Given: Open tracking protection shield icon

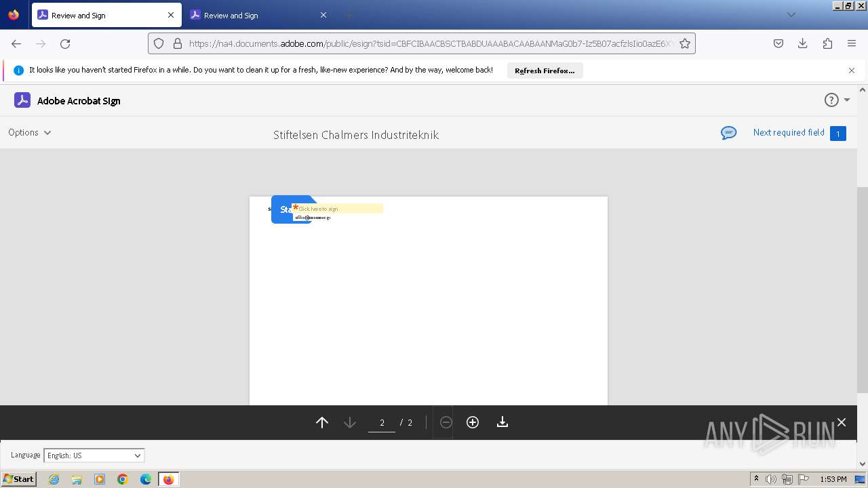Looking at the screenshot, I should [x=159, y=43].
